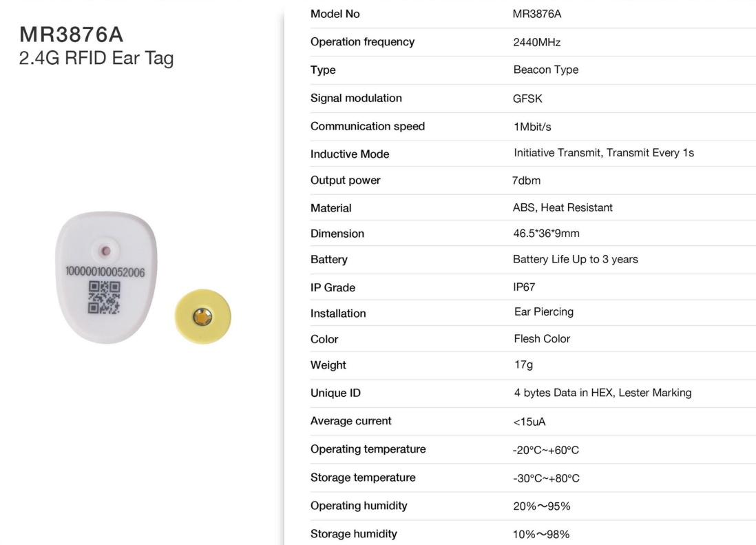Click the yellow round ear tag button
The height and width of the screenshot is (545, 756).
pos(202,316)
